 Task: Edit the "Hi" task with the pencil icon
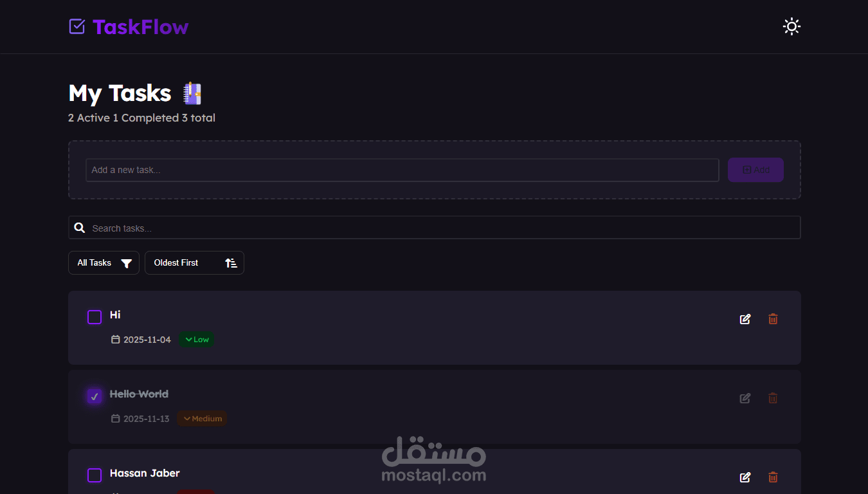click(745, 319)
